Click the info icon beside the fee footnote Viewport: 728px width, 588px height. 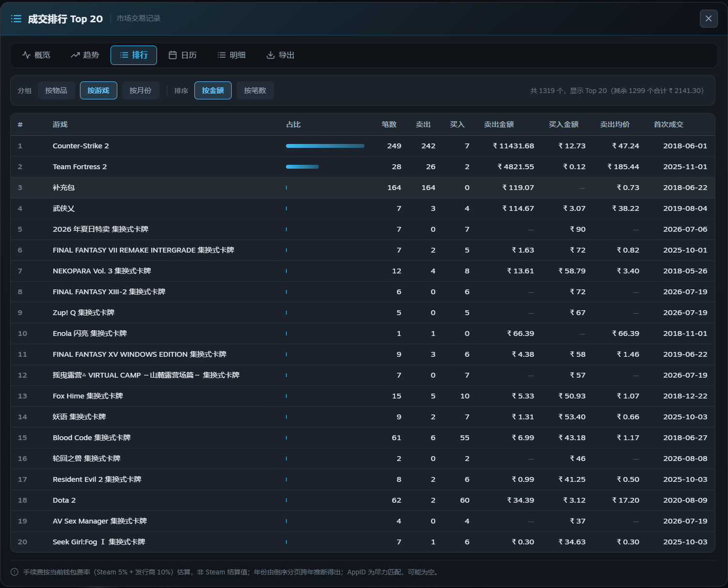coord(15,572)
